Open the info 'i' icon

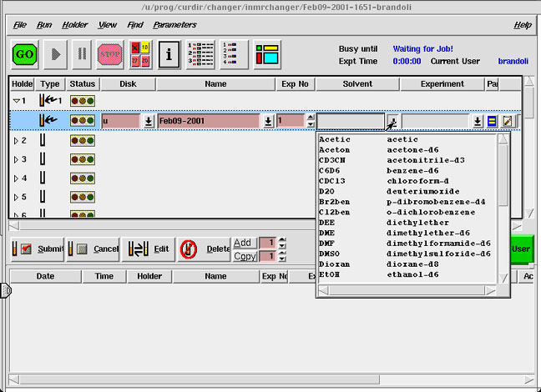(x=168, y=54)
